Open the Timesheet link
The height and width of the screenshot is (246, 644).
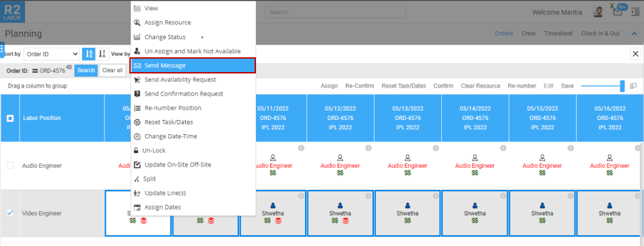point(558,33)
